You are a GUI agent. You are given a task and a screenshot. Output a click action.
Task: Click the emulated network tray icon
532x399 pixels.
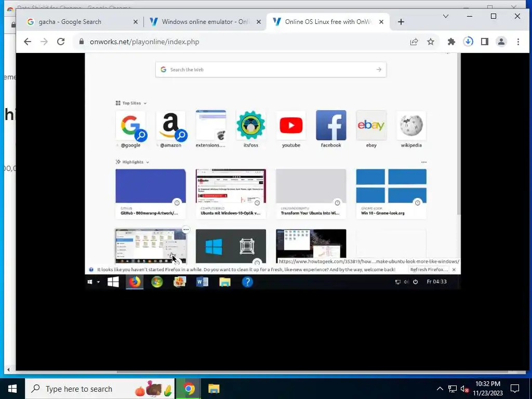coord(397,282)
